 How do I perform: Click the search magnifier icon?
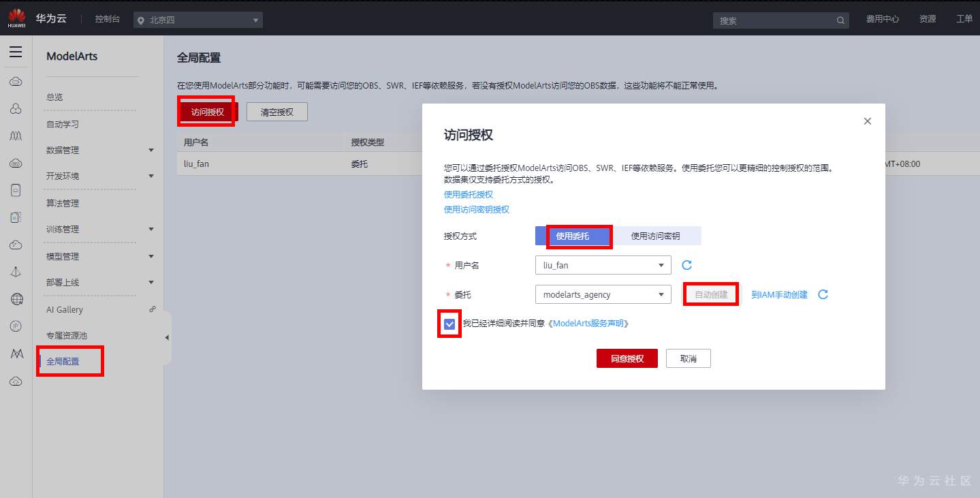pos(841,20)
